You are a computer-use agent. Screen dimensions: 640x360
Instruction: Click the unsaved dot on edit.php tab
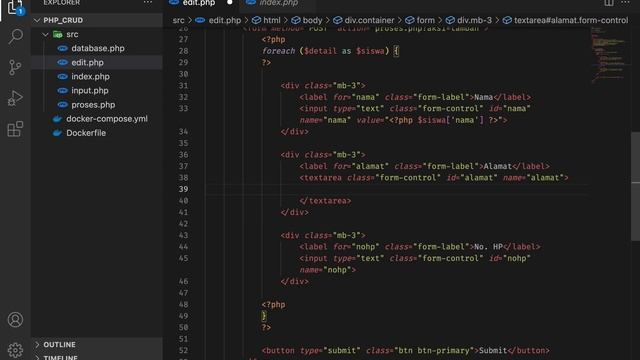coord(229,2)
